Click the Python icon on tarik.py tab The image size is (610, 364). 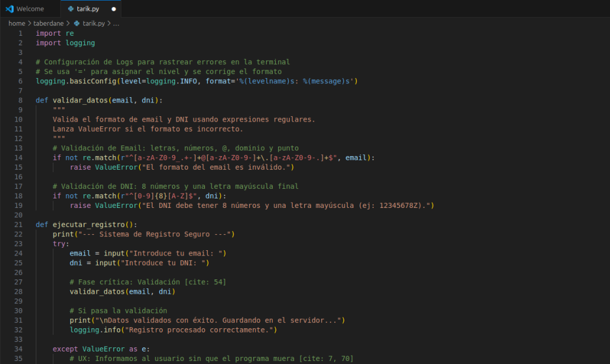[x=71, y=9]
